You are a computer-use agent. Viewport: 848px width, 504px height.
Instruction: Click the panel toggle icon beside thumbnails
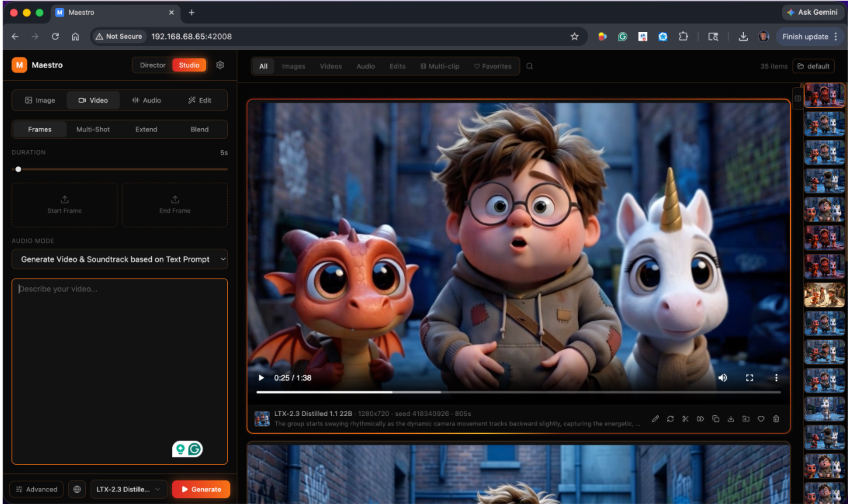tap(797, 99)
